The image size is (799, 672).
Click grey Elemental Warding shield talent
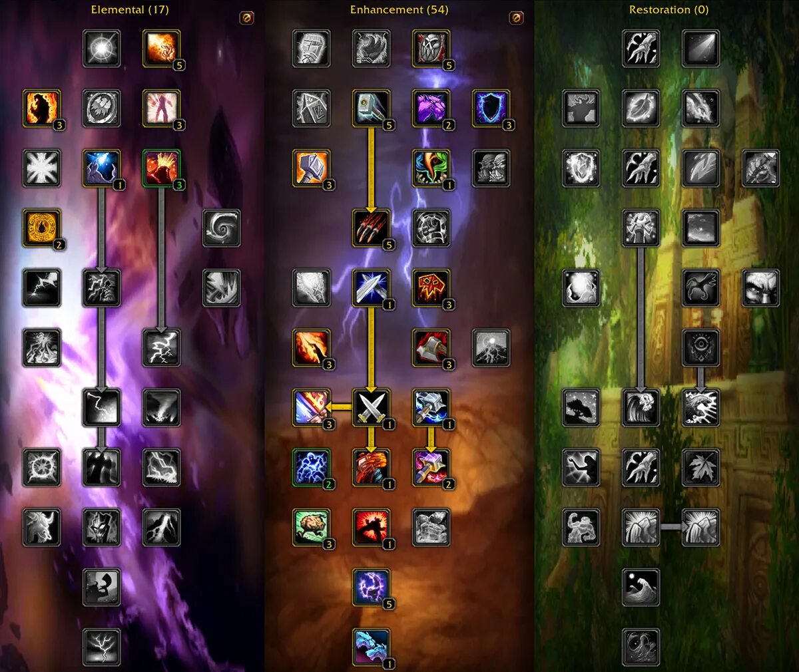coord(102,108)
